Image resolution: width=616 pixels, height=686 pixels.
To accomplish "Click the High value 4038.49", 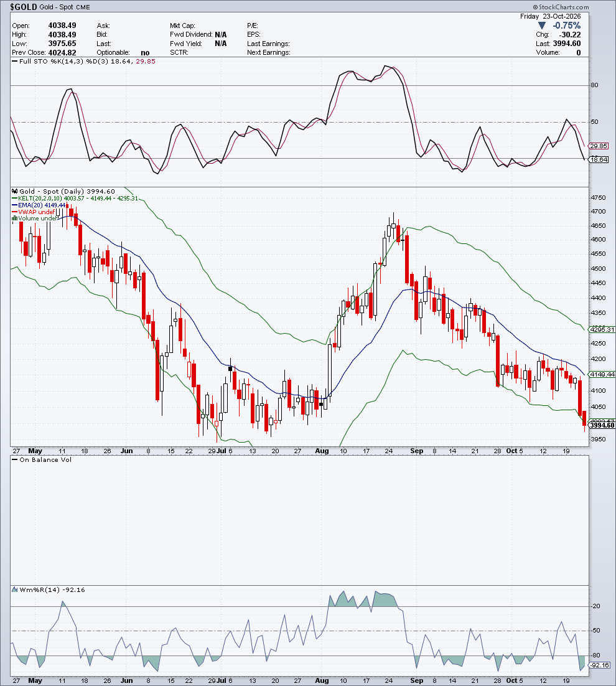I will [x=62, y=35].
